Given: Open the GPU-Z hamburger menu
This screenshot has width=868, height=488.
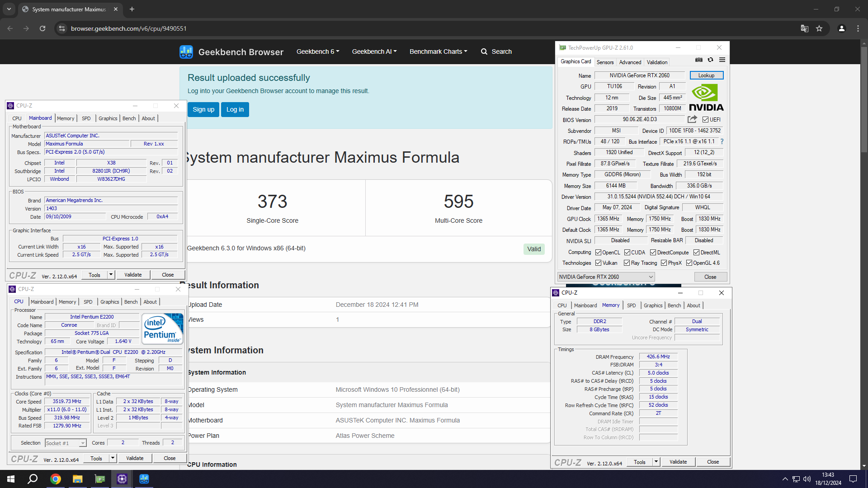Looking at the screenshot, I should coord(722,60).
